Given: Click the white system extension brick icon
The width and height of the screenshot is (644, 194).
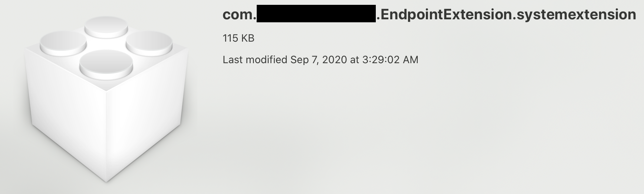Looking at the screenshot, I should click(106, 98).
